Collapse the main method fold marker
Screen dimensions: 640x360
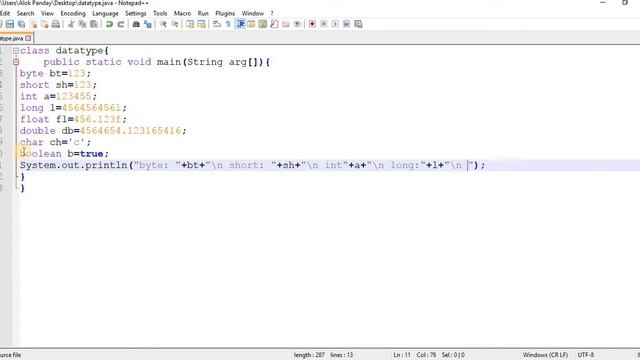(x=16, y=62)
